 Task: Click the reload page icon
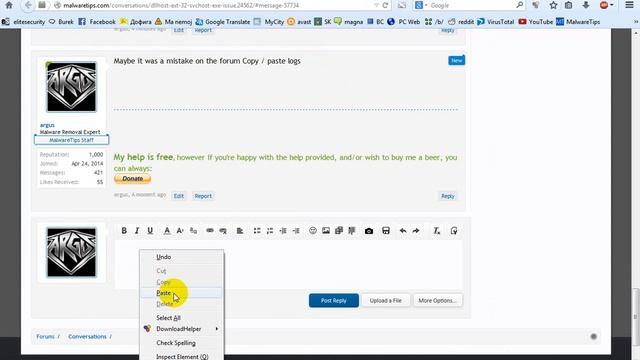coord(385,5)
